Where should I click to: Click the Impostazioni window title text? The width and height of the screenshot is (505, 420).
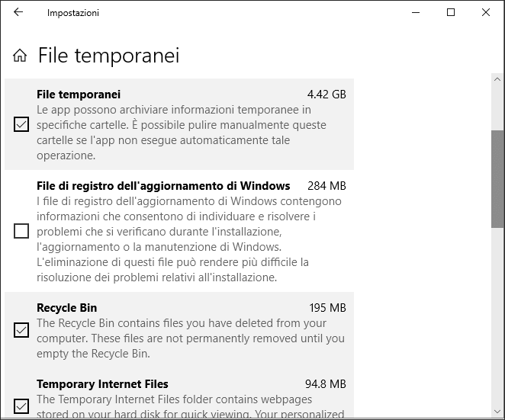[72, 13]
